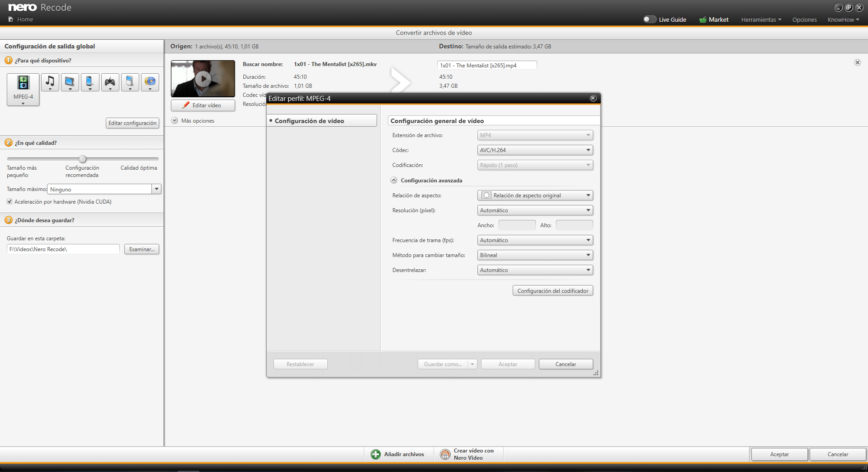Choose the smartphone device profile icon

pyautogui.click(x=90, y=82)
